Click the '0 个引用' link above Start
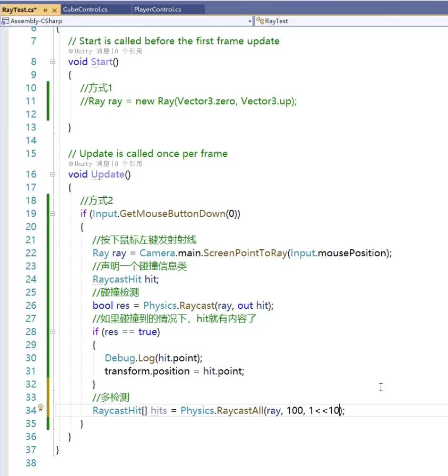The image size is (448, 476). point(128,51)
